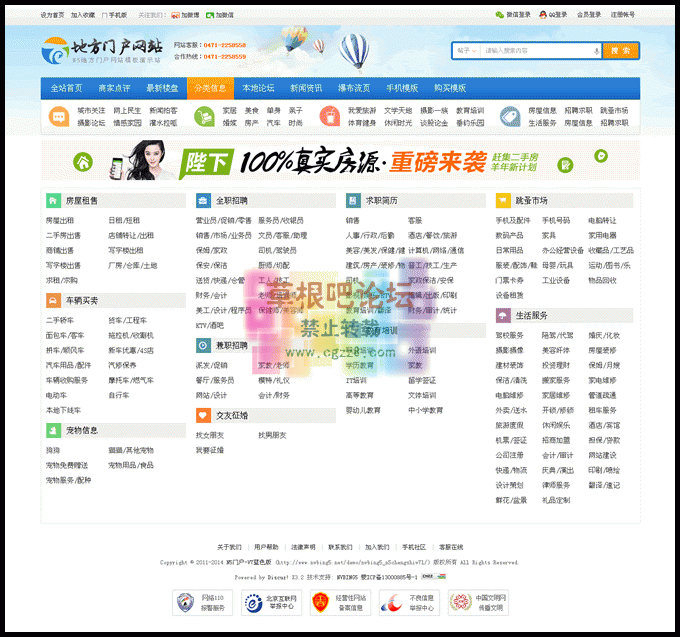Click the 手机及配件 category link
680x637 pixels.
(513, 221)
